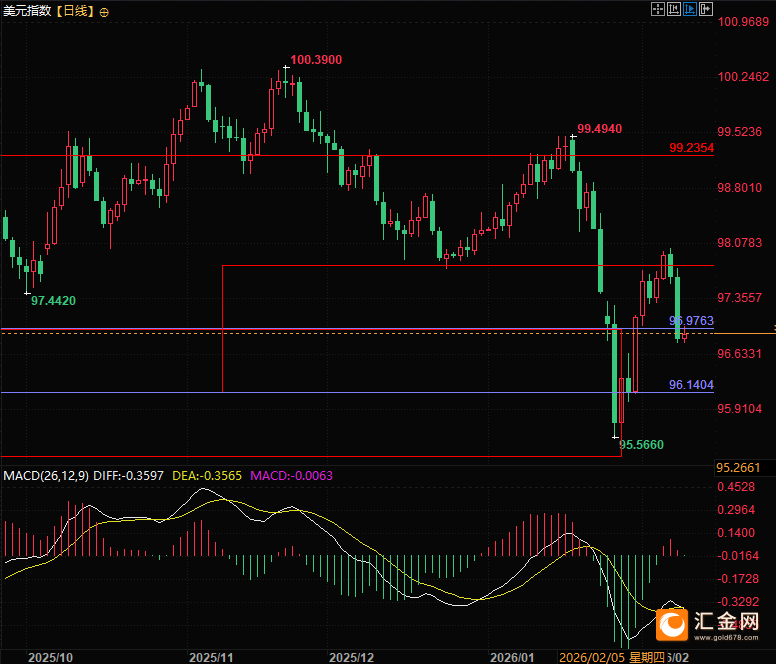Select the 【日线】 period label

(74, 11)
